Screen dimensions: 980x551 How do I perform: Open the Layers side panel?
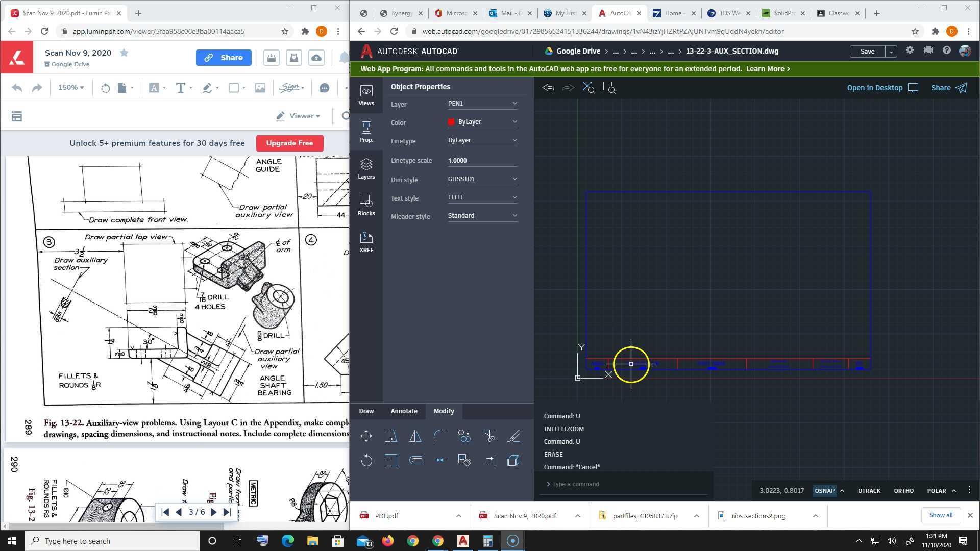point(366,168)
